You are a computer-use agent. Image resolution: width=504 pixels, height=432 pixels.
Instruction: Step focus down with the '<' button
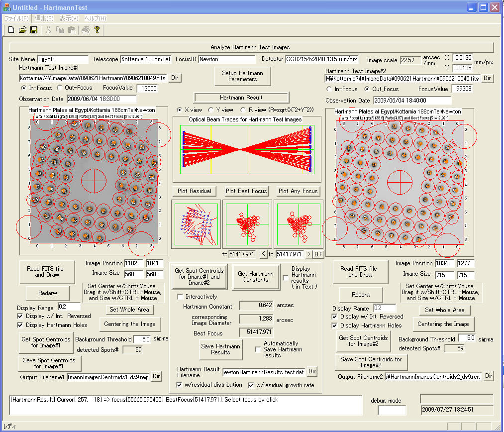point(263,254)
